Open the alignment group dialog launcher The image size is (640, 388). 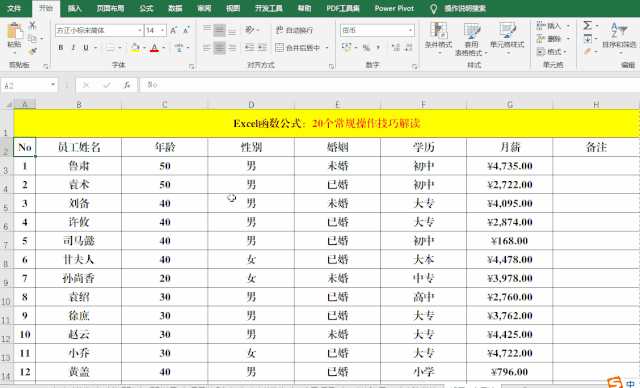pyautogui.click(x=331, y=66)
